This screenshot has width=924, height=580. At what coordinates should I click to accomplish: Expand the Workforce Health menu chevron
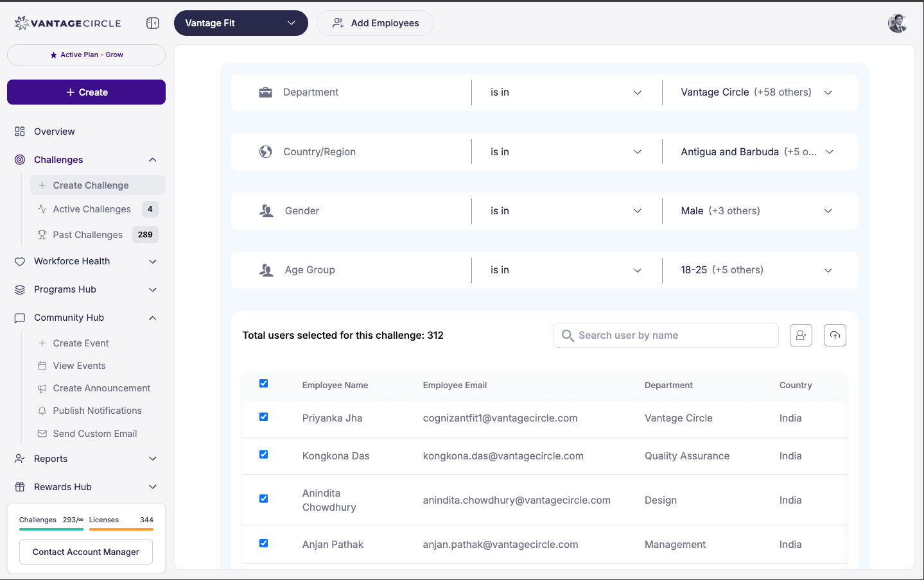[x=153, y=261]
